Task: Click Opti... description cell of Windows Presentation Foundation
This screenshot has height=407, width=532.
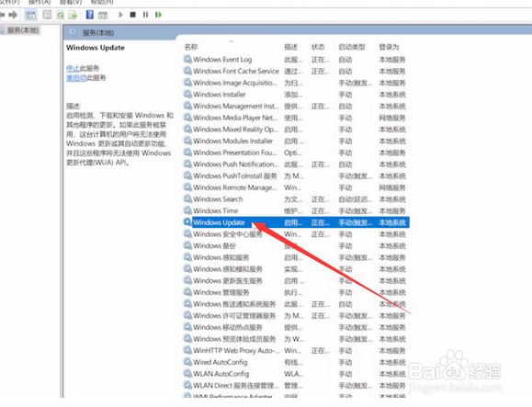Action: click(292, 153)
